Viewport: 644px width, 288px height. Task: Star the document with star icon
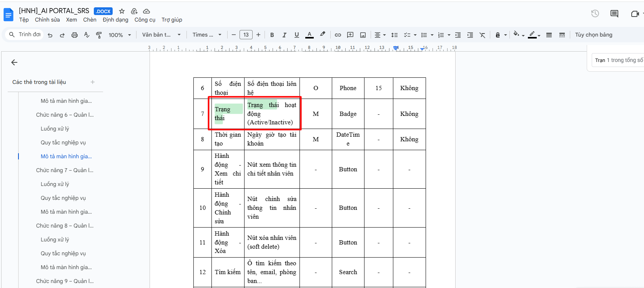pos(122,11)
